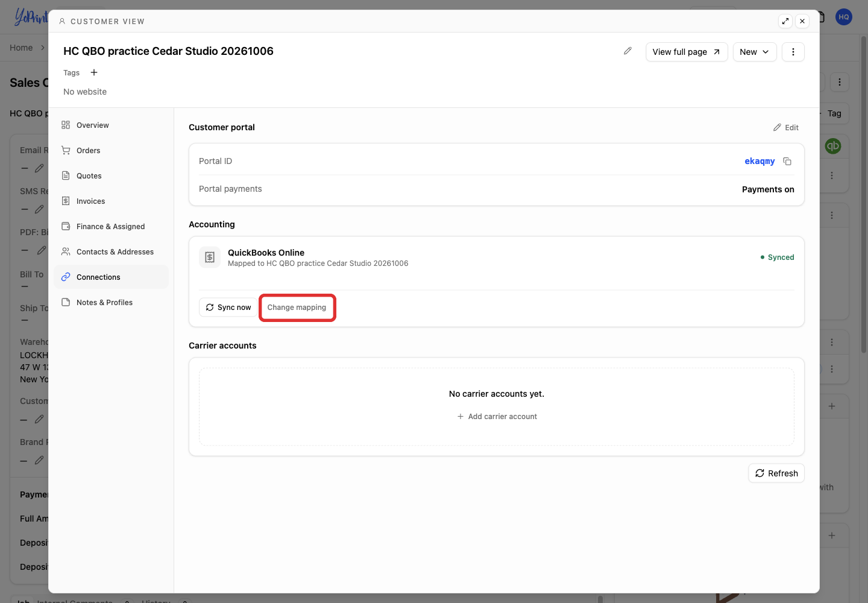Click the Home breadcrumb

click(21, 48)
